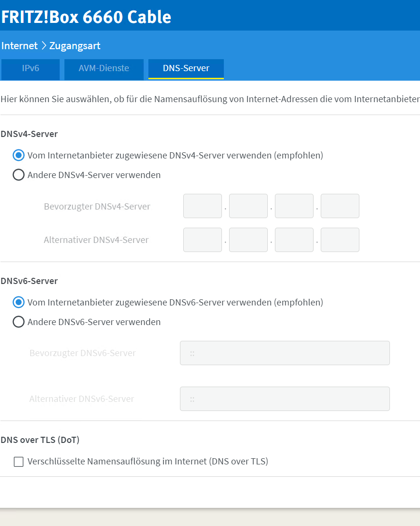This screenshot has height=526, width=420.
Task: Open the IPv6 tab
Action: 31,69
